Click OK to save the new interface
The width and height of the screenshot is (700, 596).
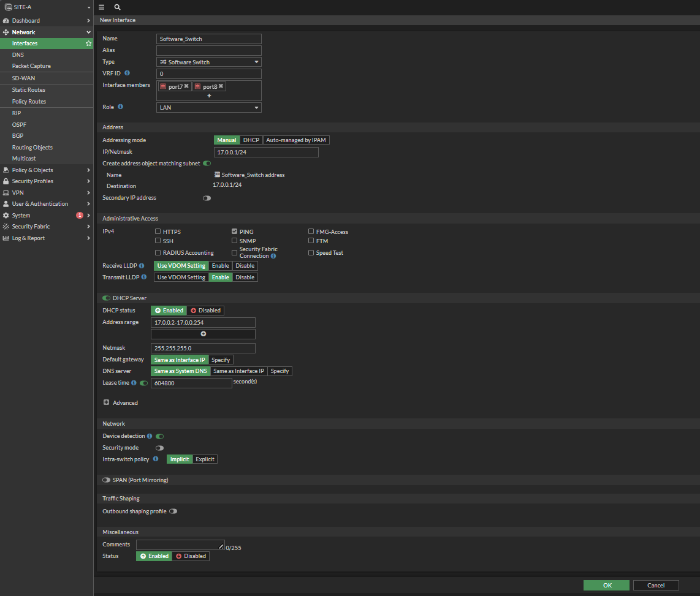[606, 585]
